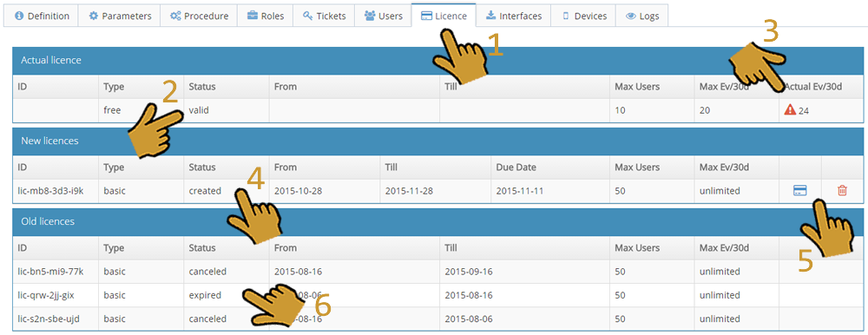Image resolution: width=868 pixels, height=335 pixels.
Task: Open the Definition tab
Action: pyautogui.click(x=41, y=16)
